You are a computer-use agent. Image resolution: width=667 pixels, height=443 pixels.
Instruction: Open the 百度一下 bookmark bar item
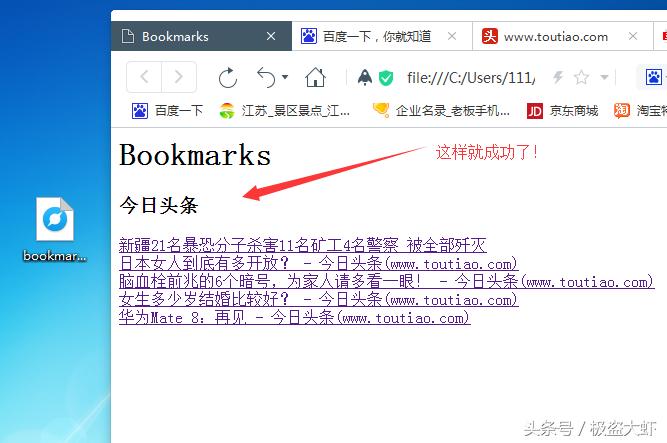[167, 111]
